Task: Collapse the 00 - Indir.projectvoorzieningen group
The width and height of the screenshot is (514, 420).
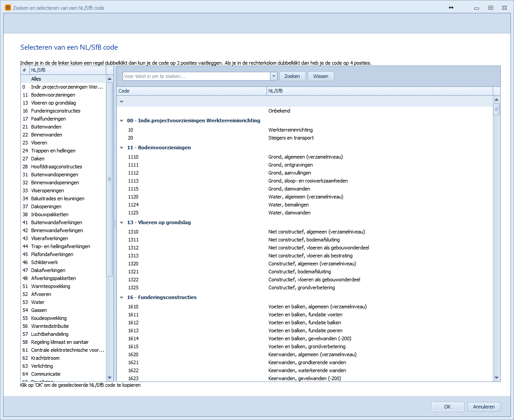Action: 122,121
